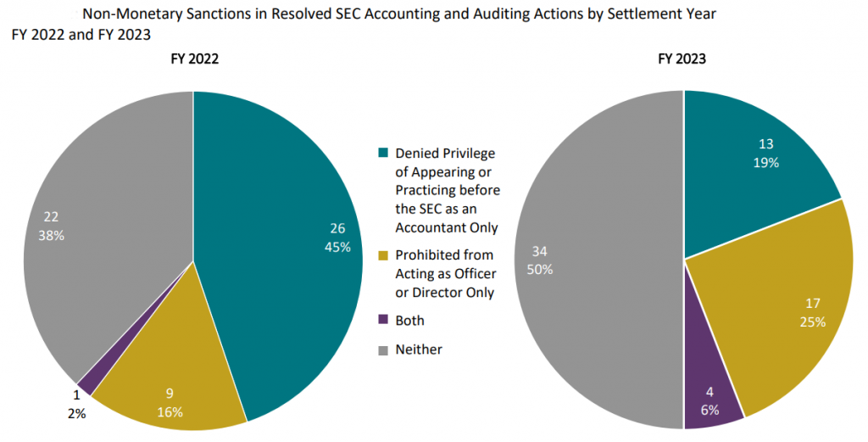868x442 pixels.
Task: Click the FY 2023 pie chart heading
Action: [682, 59]
